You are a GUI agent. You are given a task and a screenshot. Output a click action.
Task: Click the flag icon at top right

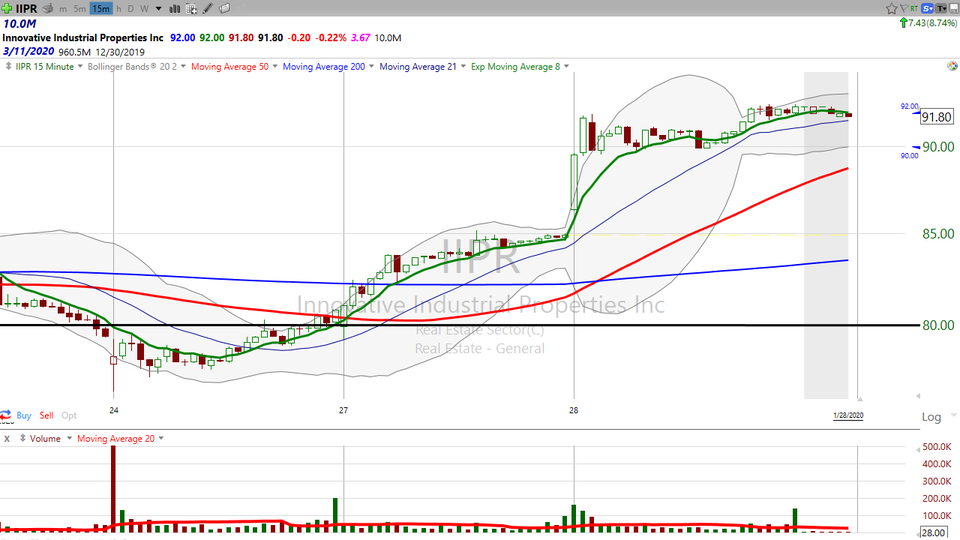coord(904,8)
